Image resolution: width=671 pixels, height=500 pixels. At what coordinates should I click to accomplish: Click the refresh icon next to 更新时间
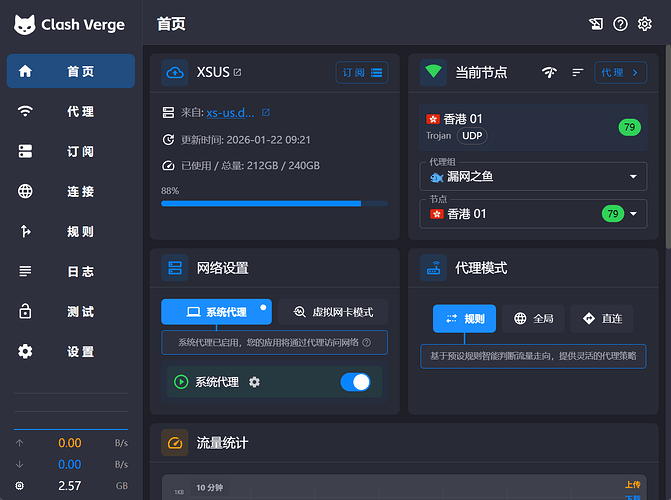coord(168,140)
